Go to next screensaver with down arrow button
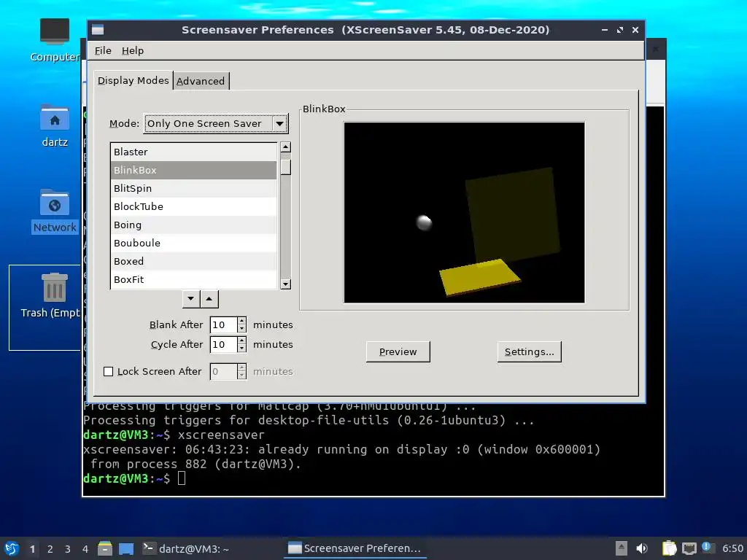Screen dimensions: 747x560 pos(191,299)
